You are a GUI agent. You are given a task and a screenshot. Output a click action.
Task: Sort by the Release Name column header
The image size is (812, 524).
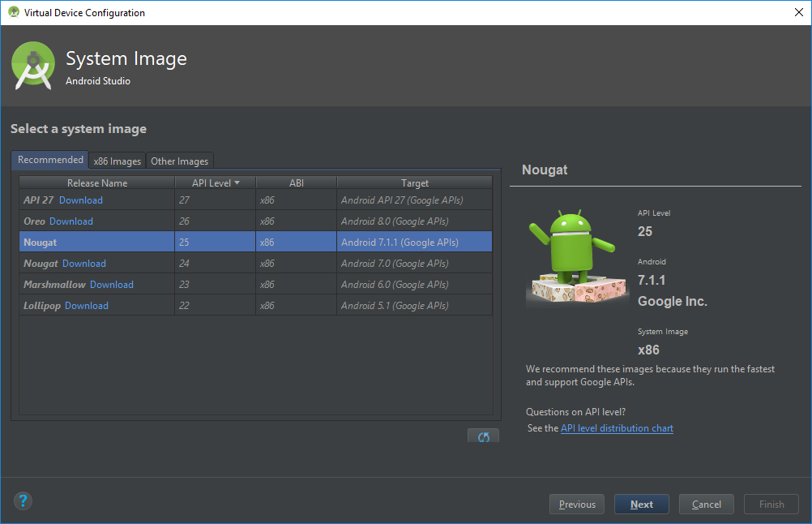[96, 183]
